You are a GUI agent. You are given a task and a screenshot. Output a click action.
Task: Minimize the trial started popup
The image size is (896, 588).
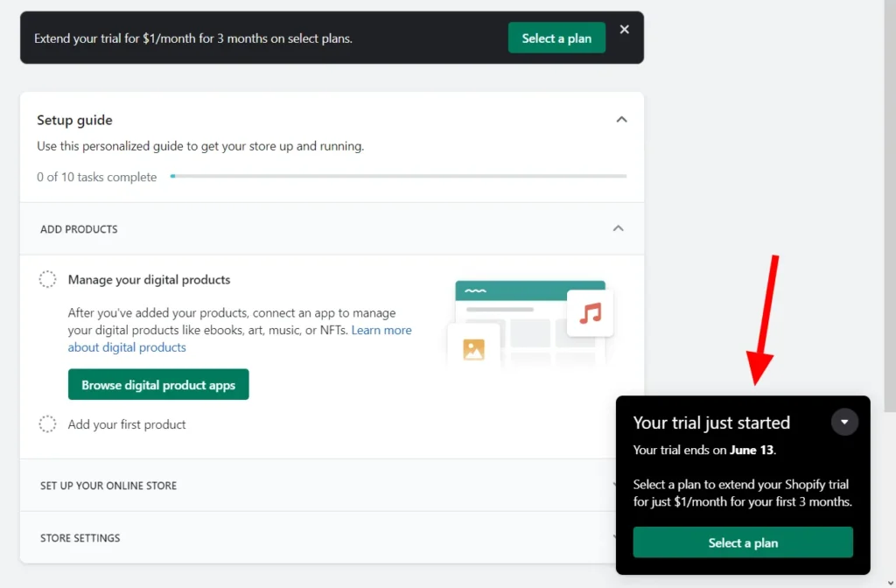(844, 423)
